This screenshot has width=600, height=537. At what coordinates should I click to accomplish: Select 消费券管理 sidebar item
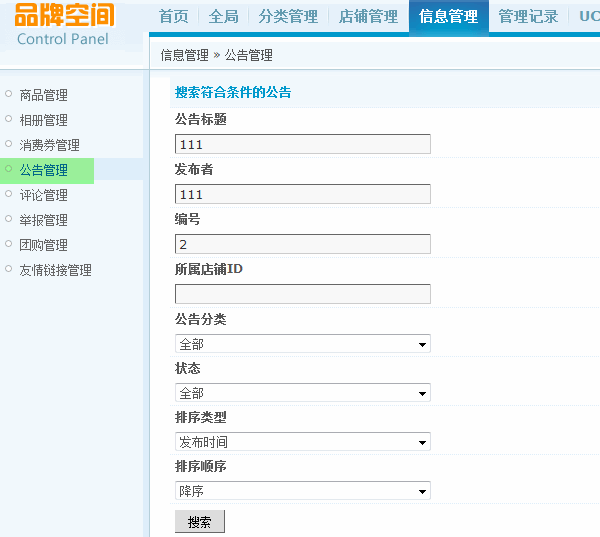click(x=50, y=145)
